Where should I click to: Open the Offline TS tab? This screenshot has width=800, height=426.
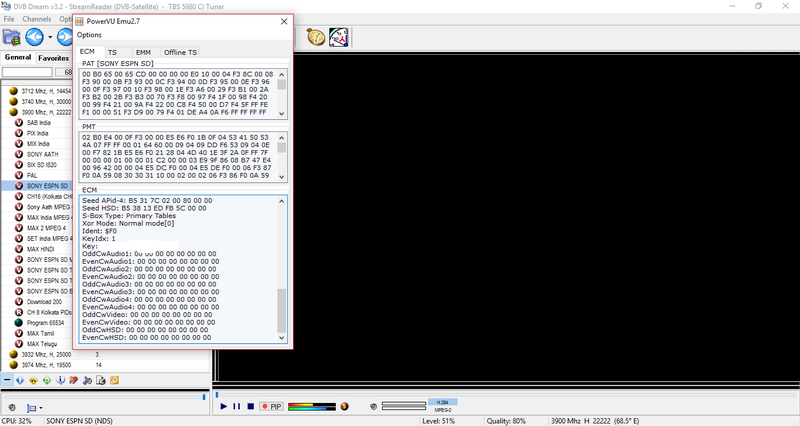coord(180,52)
